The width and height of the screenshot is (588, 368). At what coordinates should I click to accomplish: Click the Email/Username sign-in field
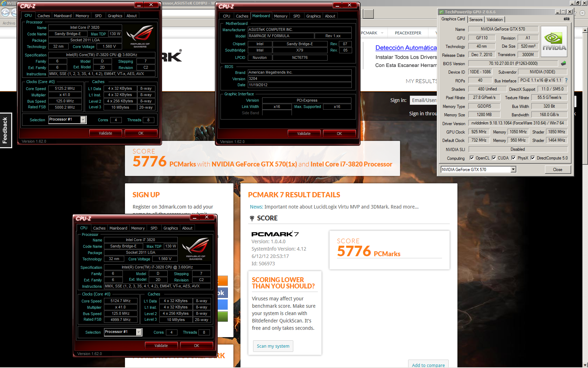tap(423, 100)
